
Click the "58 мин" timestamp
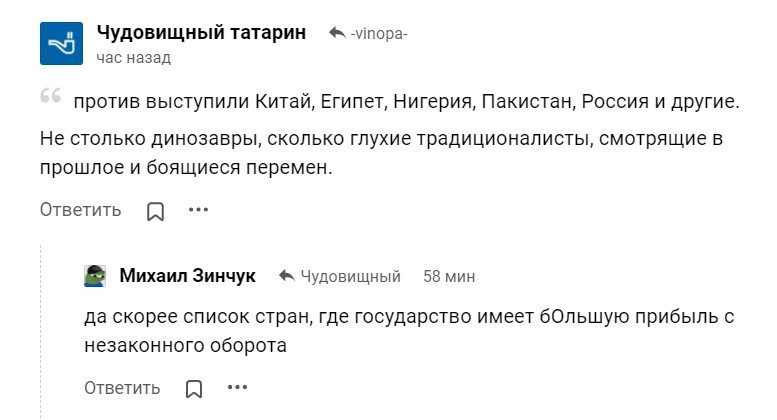[449, 276]
